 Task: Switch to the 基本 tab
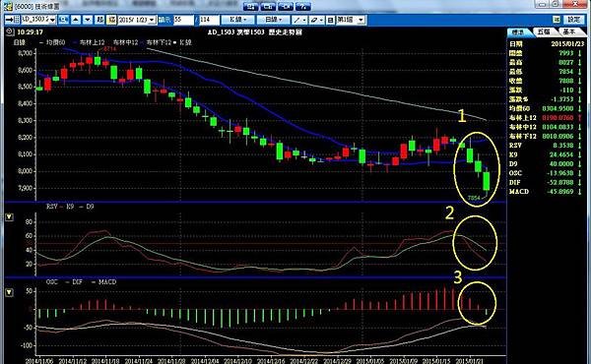point(569,31)
